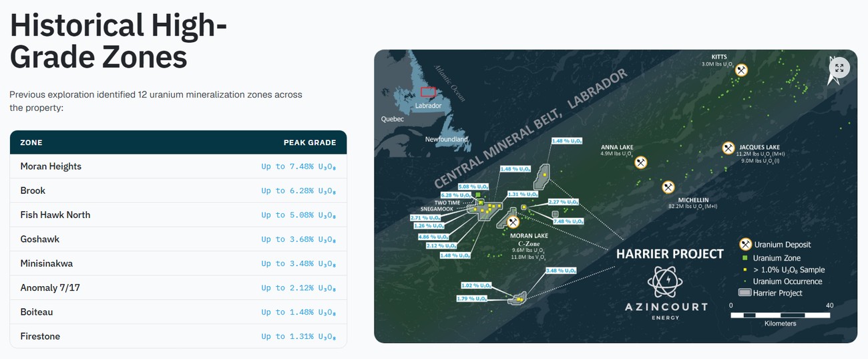The height and width of the screenshot is (359, 868).
Task: Click the SNEGAMOOK label on map
Action: 436,209
